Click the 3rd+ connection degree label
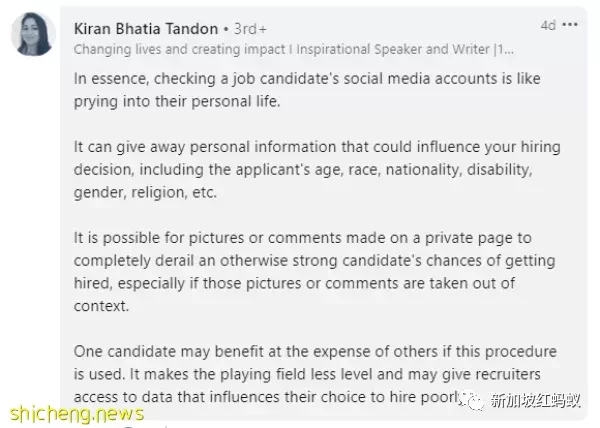This screenshot has width=600, height=428. (250, 29)
